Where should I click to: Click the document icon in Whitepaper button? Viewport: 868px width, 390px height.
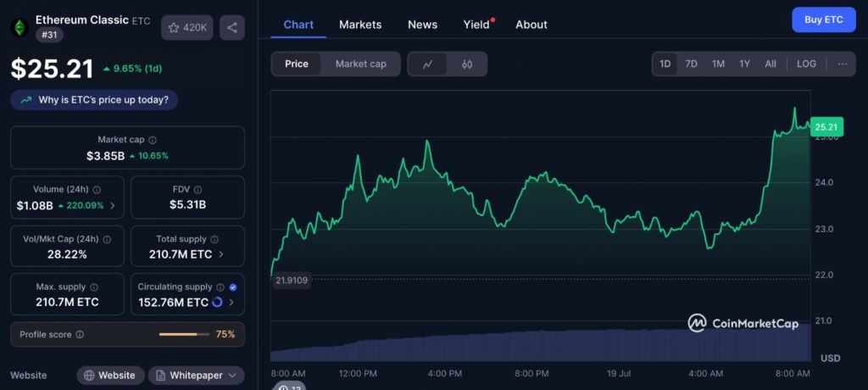click(x=160, y=376)
